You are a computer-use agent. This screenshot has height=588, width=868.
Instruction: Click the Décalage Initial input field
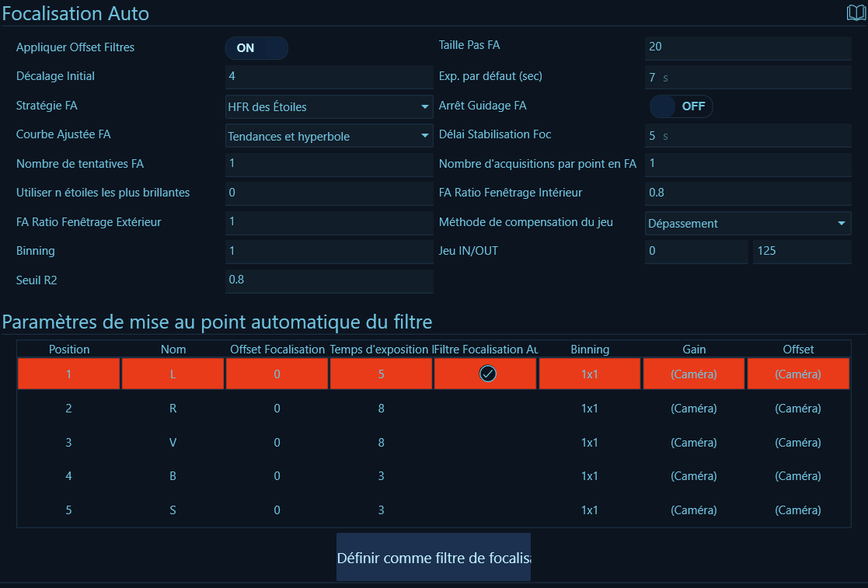[329, 77]
